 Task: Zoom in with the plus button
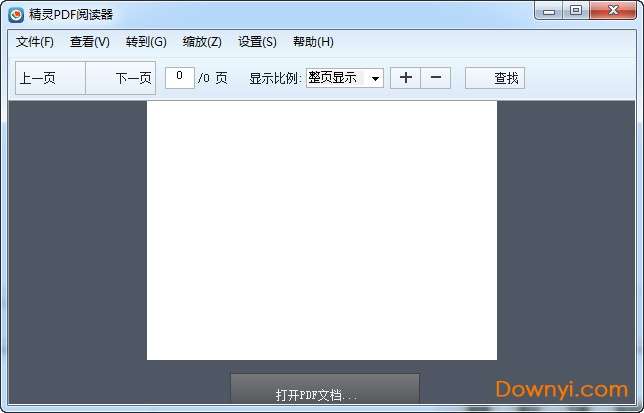[405, 78]
